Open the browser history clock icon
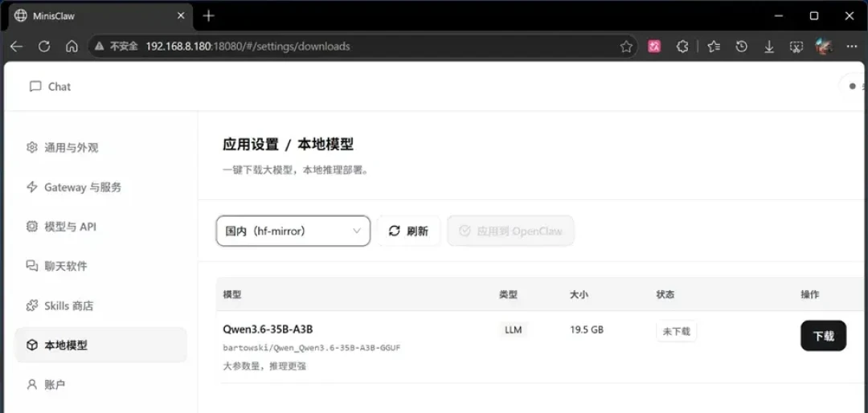Viewport: 868px width, 413px height. coord(741,47)
